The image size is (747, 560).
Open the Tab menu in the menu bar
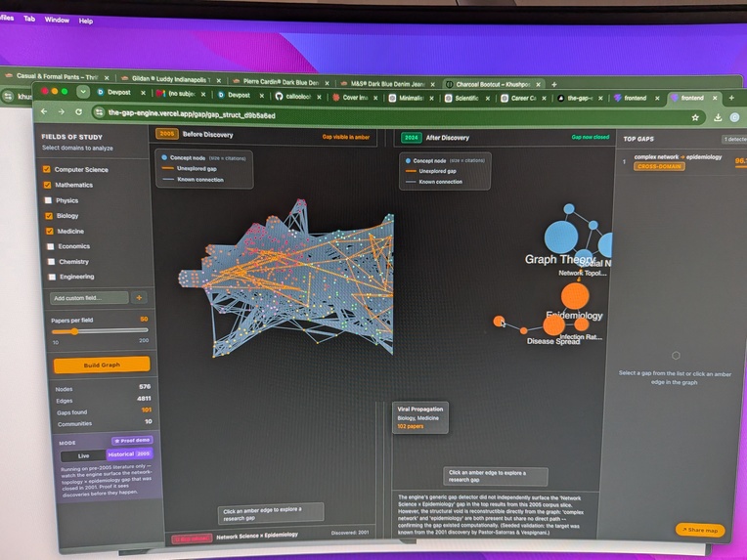[29, 19]
